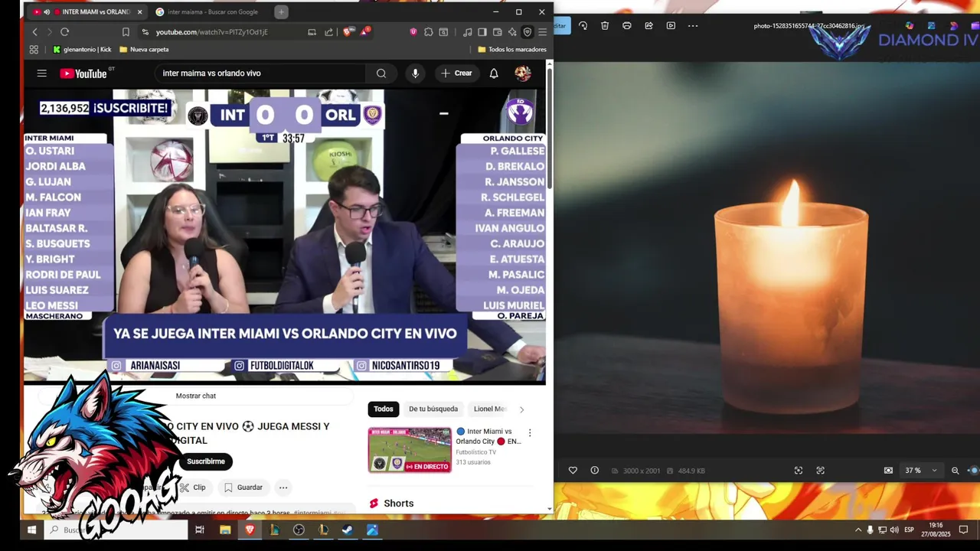The height and width of the screenshot is (551, 980).
Task: Toggle fit-to-window in Photos viewer
Action: click(x=888, y=471)
